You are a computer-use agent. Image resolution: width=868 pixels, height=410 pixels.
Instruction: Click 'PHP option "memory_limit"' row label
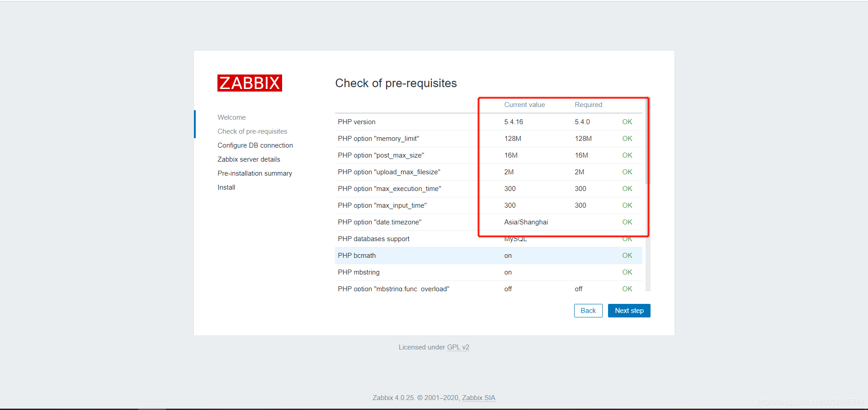pyautogui.click(x=378, y=139)
